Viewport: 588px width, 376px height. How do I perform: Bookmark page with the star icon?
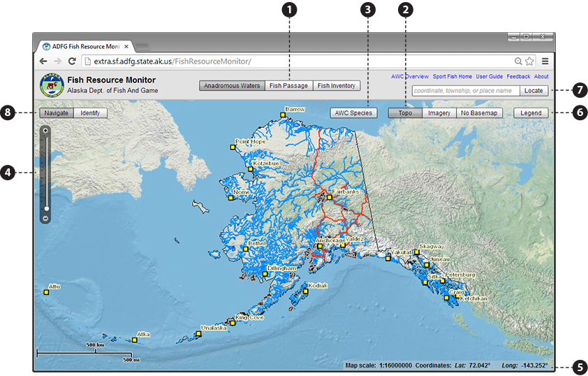coord(529,62)
